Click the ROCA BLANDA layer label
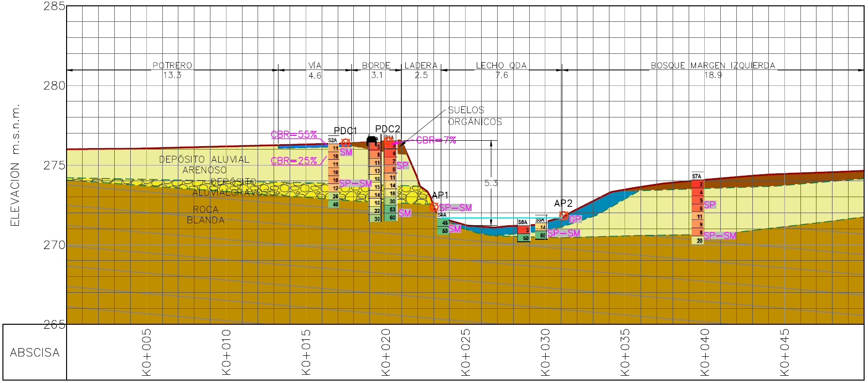 coord(206,215)
